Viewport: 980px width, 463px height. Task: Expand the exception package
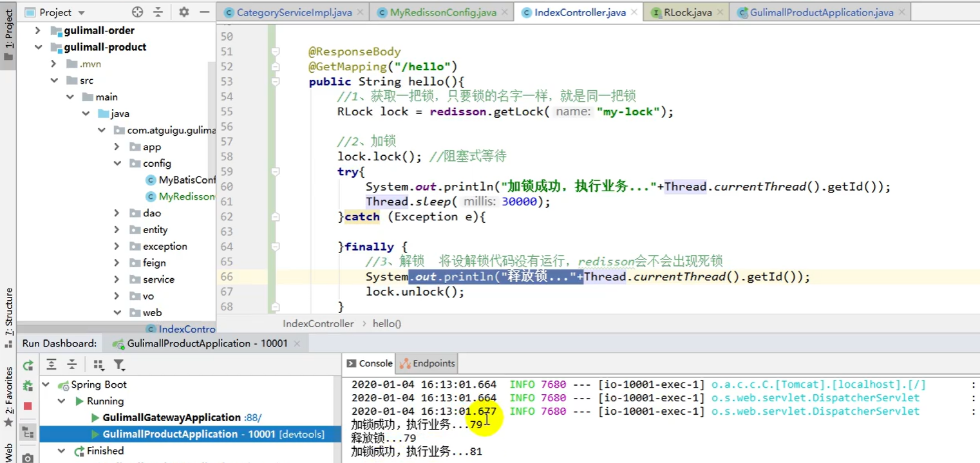117,246
